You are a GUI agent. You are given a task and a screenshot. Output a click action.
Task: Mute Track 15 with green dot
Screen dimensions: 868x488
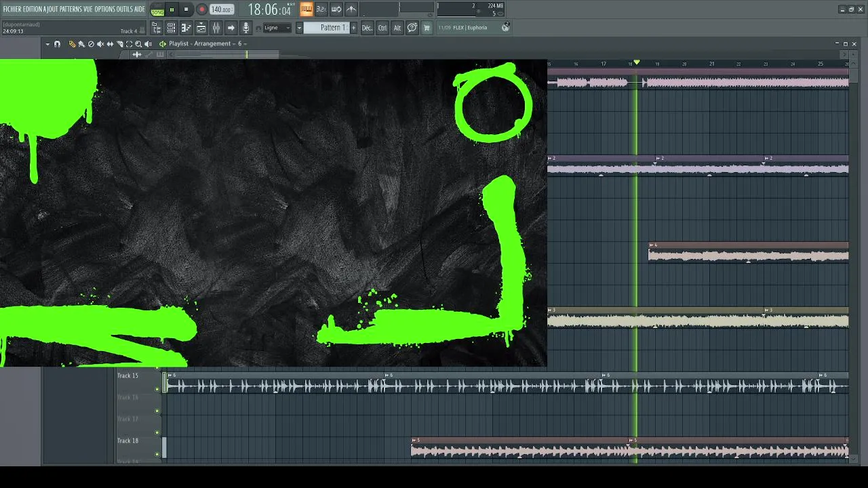(x=157, y=389)
